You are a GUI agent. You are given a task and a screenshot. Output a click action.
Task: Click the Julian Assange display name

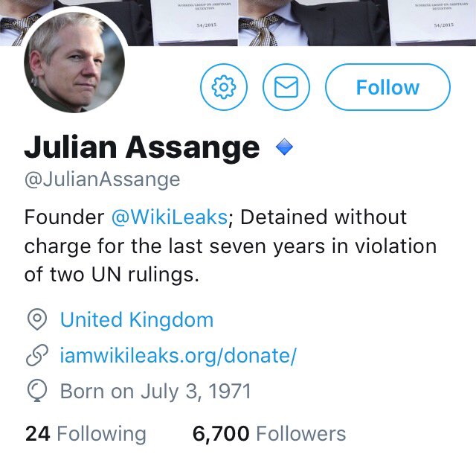point(142,148)
